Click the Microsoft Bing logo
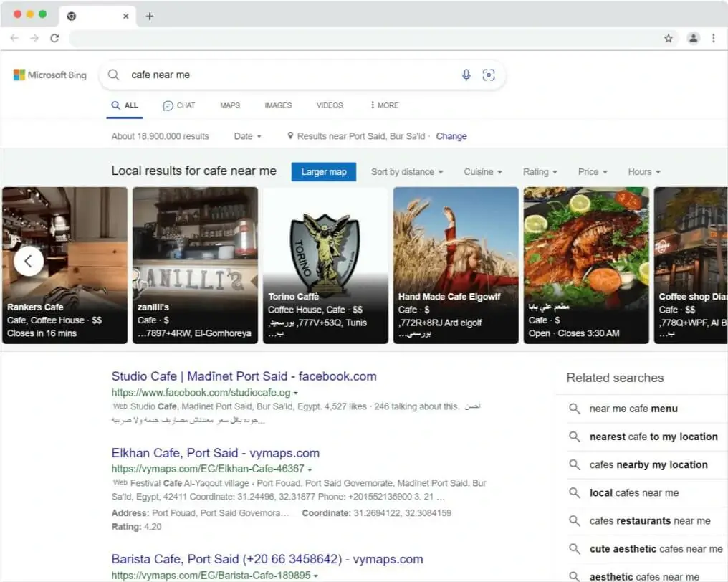Viewport: 728px width, 582px height. (x=49, y=75)
